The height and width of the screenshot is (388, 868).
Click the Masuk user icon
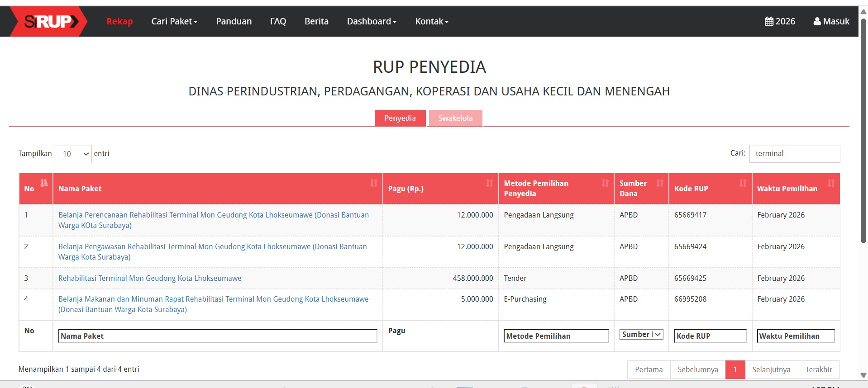tap(817, 21)
